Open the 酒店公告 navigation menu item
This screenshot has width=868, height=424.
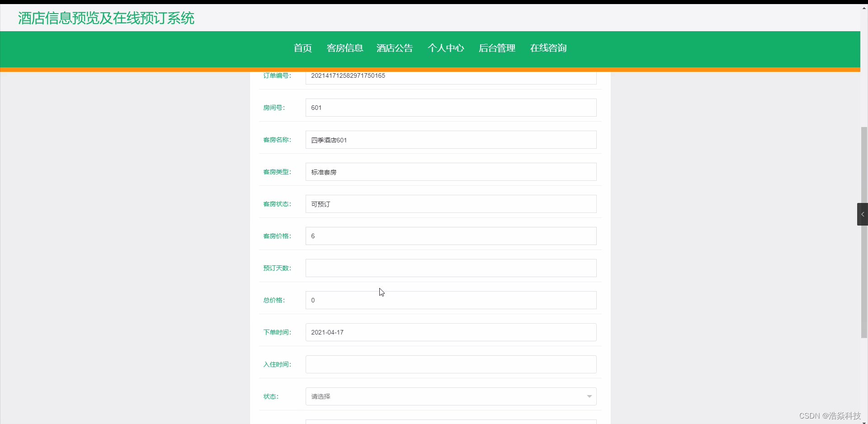(394, 48)
